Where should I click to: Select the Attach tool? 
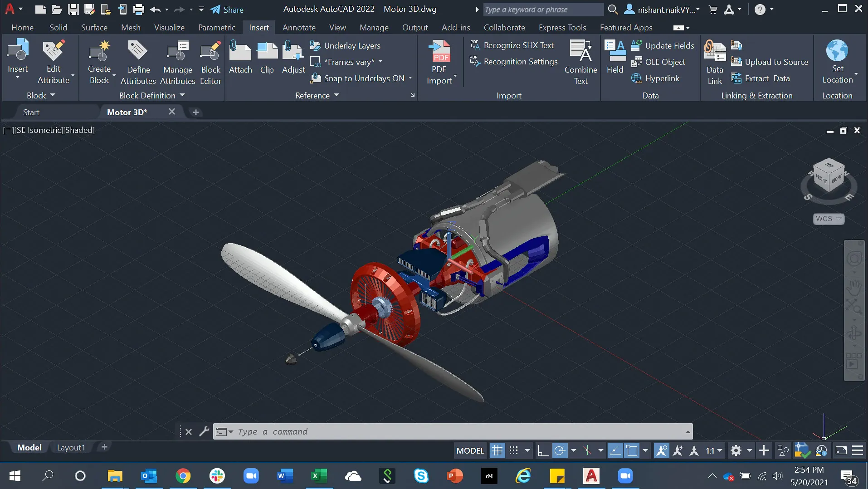(x=240, y=58)
